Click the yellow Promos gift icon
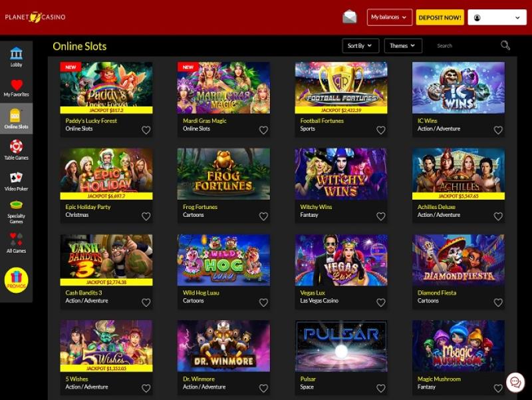 point(16,280)
